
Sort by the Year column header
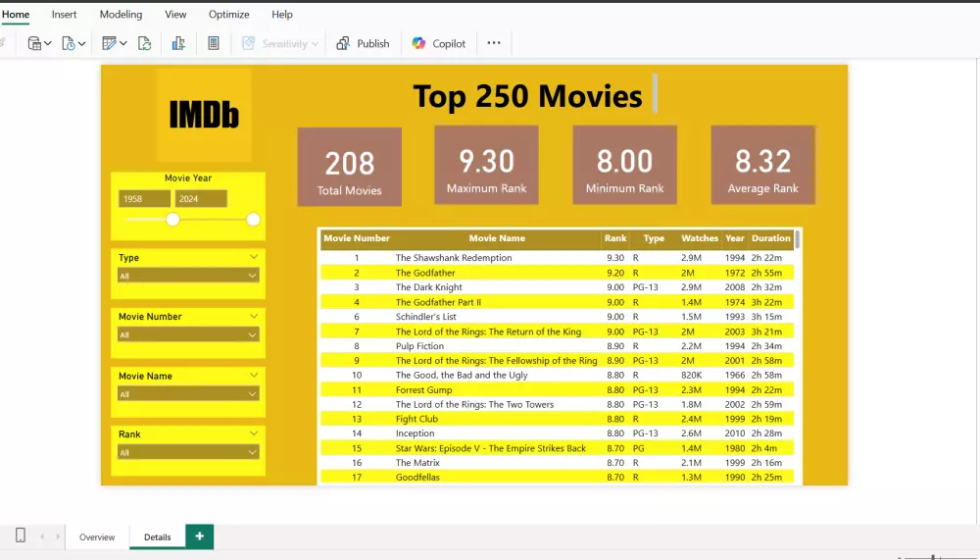pyautogui.click(x=734, y=238)
